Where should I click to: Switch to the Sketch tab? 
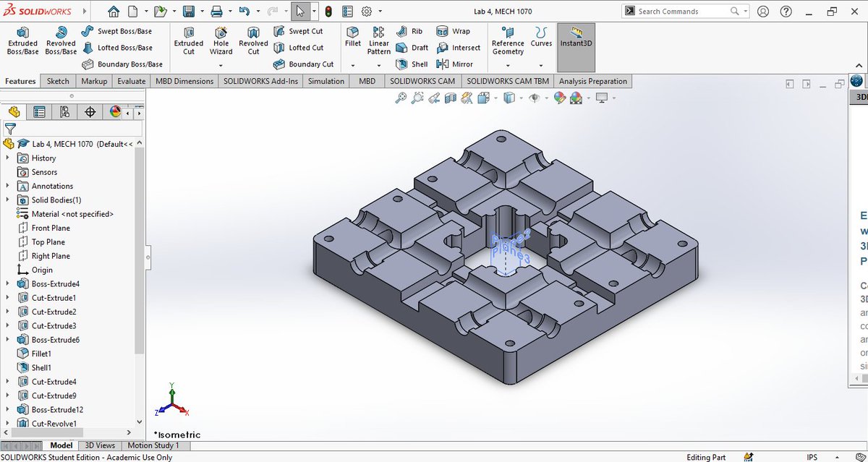(x=58, y=81)
